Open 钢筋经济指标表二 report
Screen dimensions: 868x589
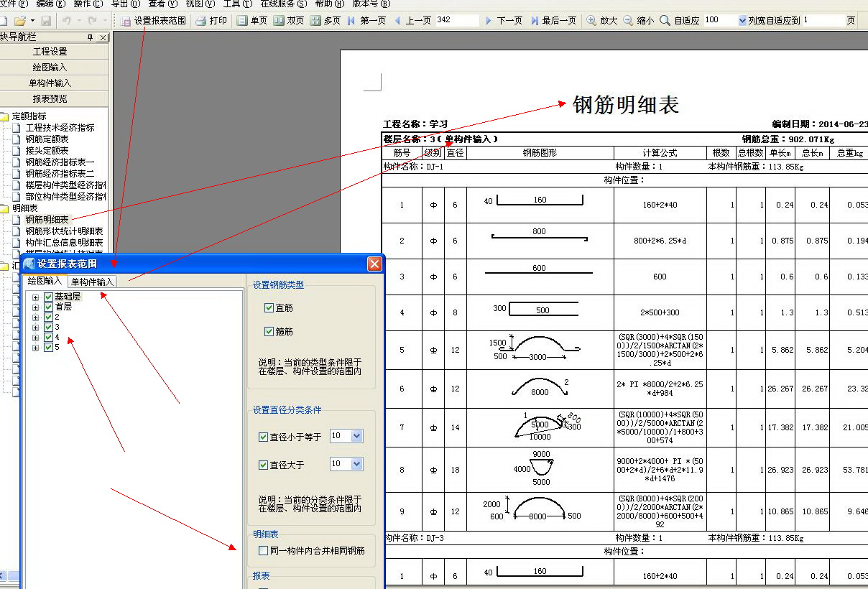[x=60, y=174]
